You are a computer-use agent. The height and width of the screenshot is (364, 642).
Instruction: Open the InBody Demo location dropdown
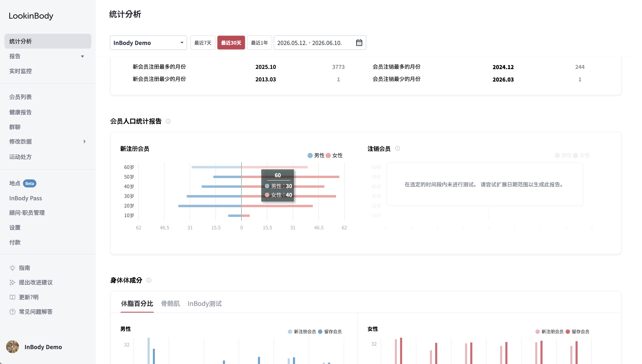click(x=148, y=43)
